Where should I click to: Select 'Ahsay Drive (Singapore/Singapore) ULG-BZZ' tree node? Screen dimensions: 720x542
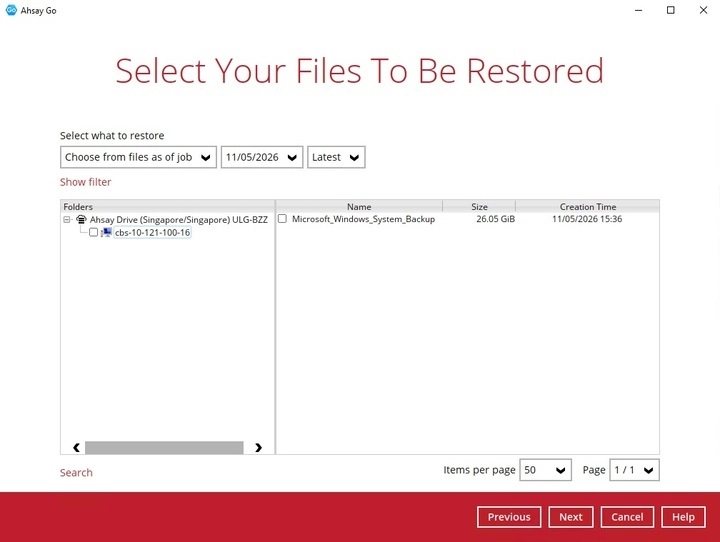point(179,220)
